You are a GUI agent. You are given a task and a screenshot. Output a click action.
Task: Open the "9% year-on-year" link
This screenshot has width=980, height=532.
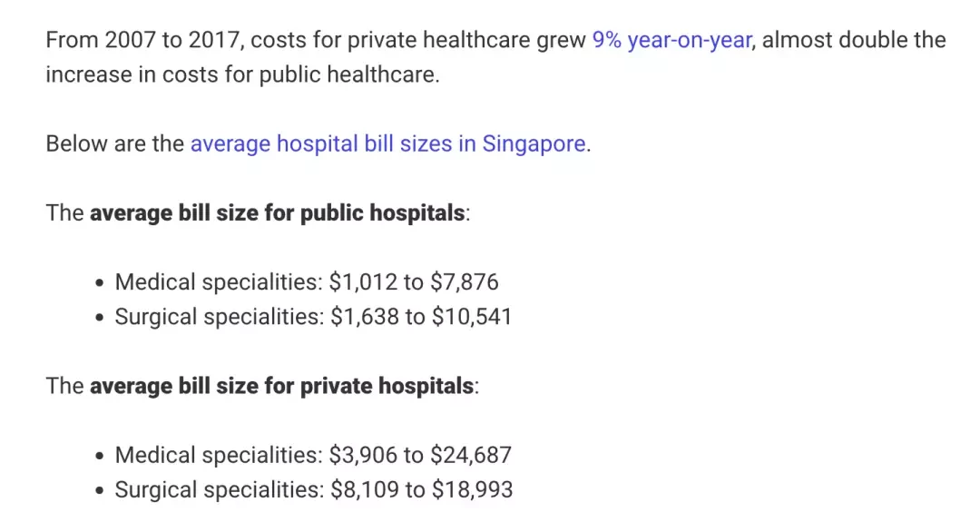point(671,40)
